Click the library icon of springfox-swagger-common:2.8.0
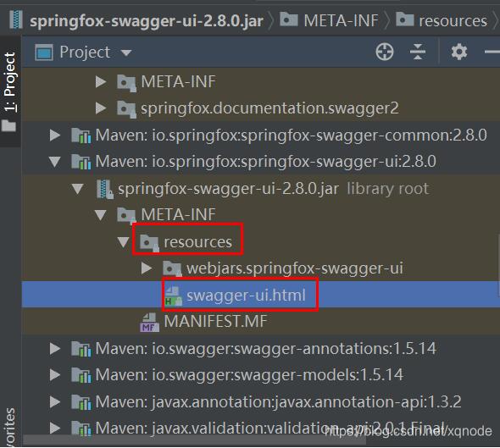Viewport: 500px width, 448px height. tap(81, 136)
